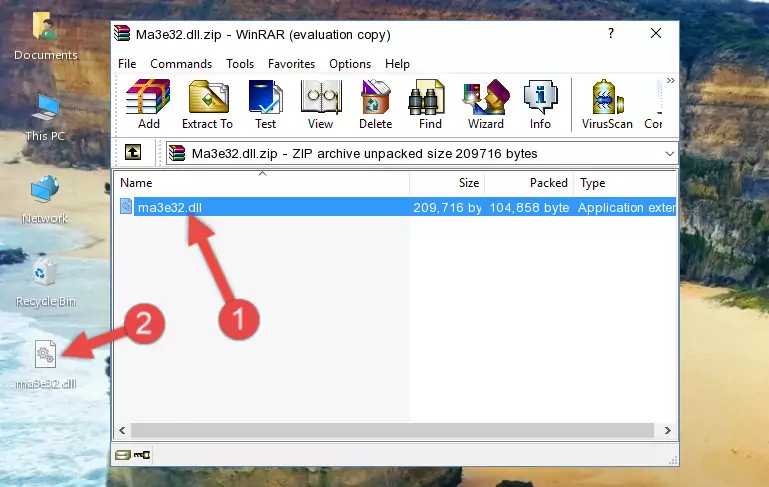This screenshot has width=769, height=487.
Task: Select the ma3e32.dll desktop file
Action: [45, 365]
